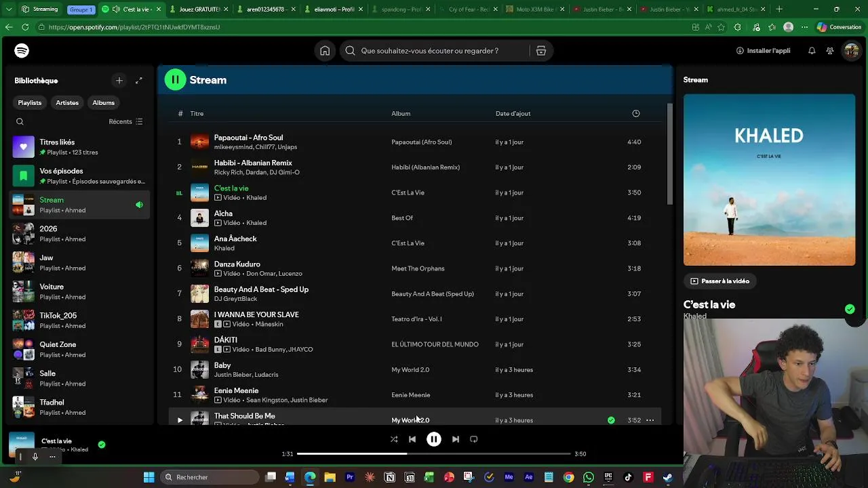Open the TikTok_205 playlist

pos(80,321)
